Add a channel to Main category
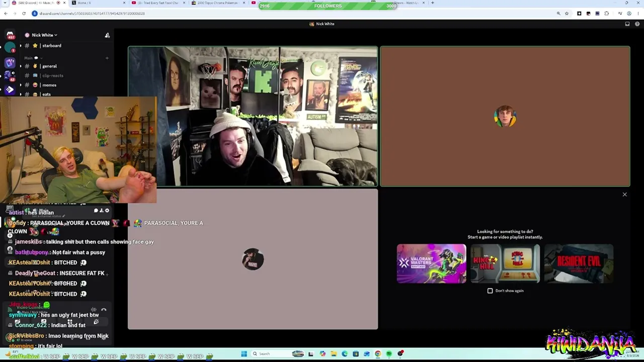This screenshot has width=644, height=362. point(107,58)
